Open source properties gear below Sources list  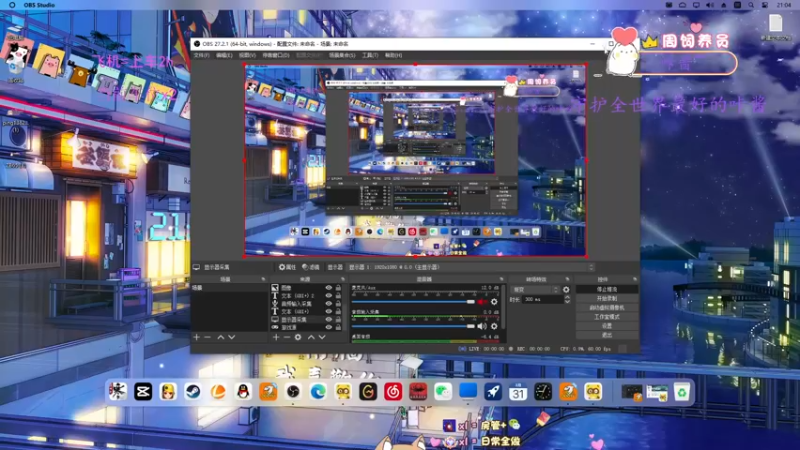coord(298,337)
